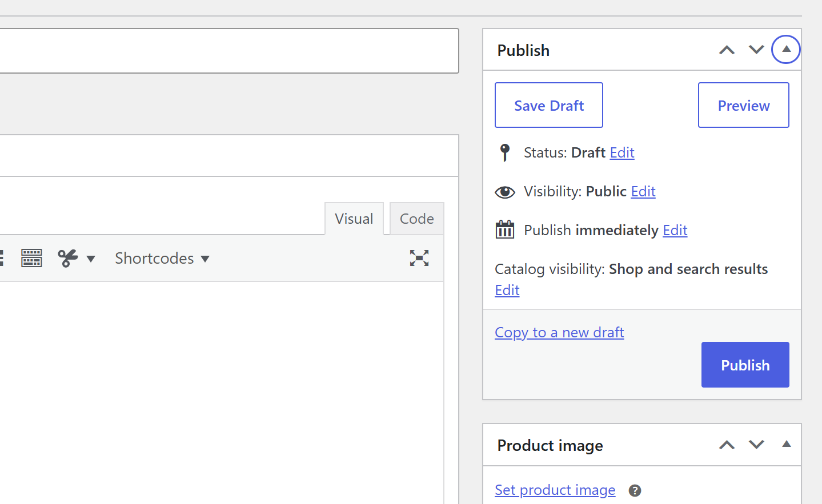Toggle distraction-free fullscreen editor icon

(419, 258)
